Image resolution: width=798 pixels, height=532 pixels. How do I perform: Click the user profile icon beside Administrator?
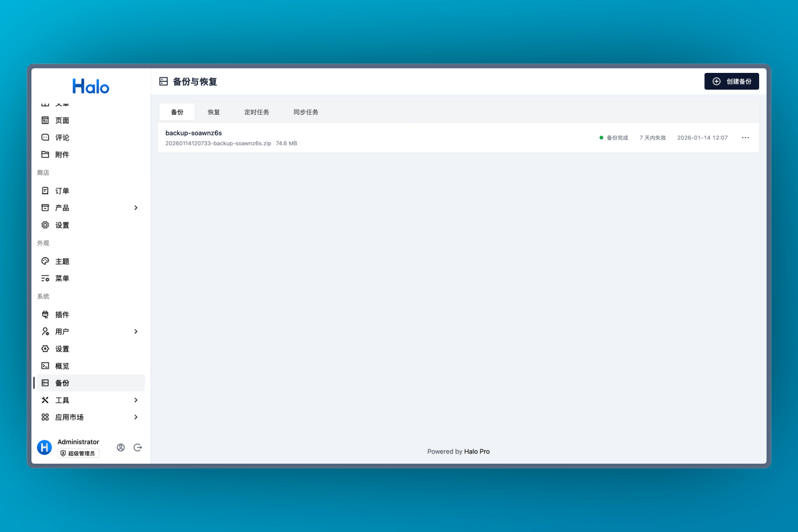coord(121,447)
